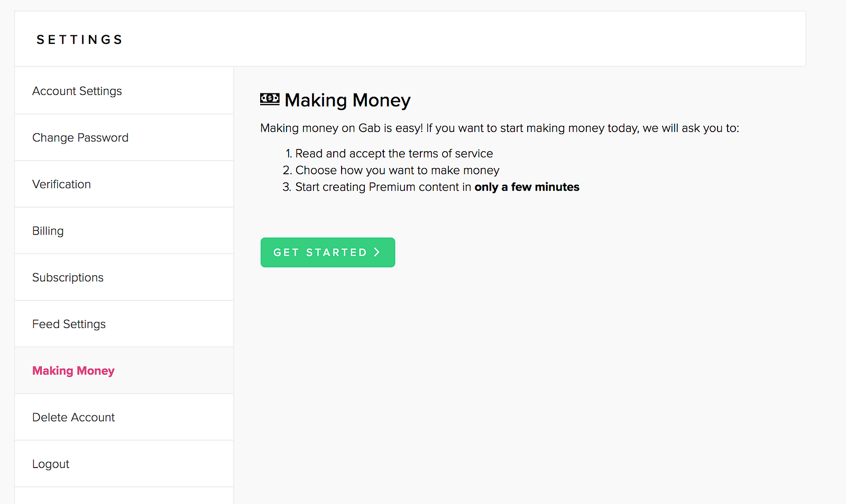Open Account Settings in the sidebar
The height and width of the screenshot is (504, 846).
124,91
